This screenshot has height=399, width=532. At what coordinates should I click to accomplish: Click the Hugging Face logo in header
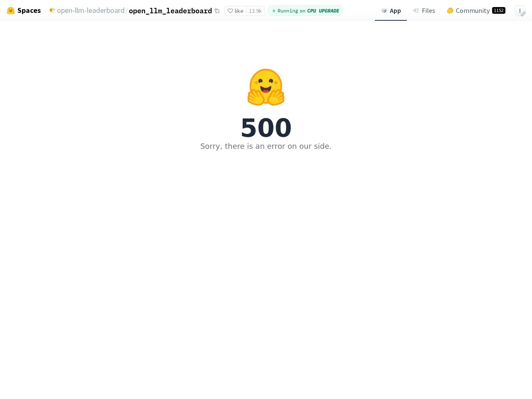(x=11, y=11)
